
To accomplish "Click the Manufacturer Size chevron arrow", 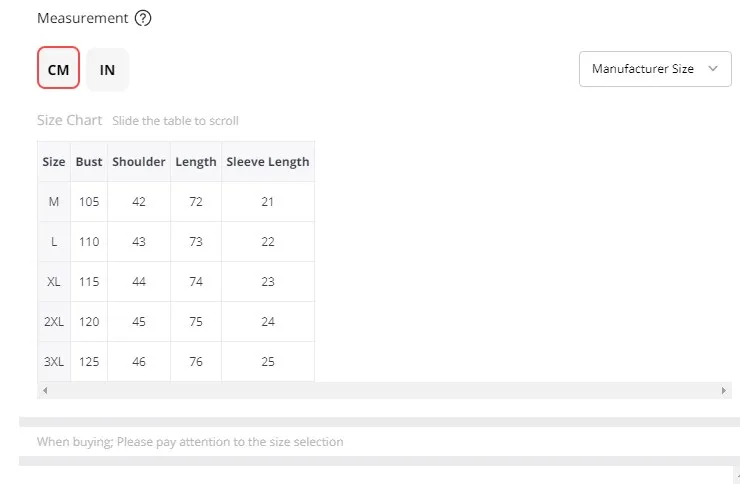I will 713,69.
